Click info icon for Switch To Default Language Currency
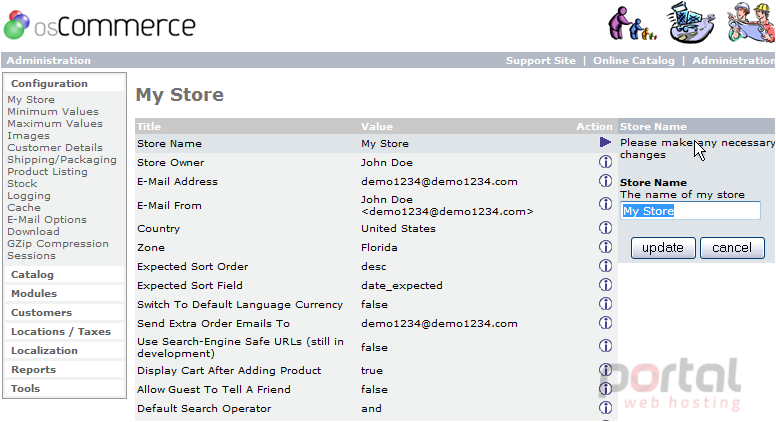 pyautogui.click(x=605, y=303)
